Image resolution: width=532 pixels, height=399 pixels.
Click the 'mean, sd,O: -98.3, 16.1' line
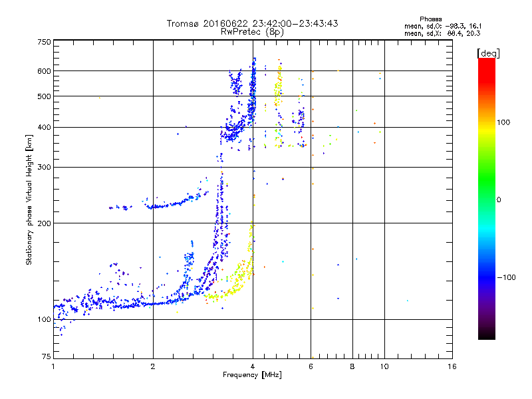pos(443,26)
